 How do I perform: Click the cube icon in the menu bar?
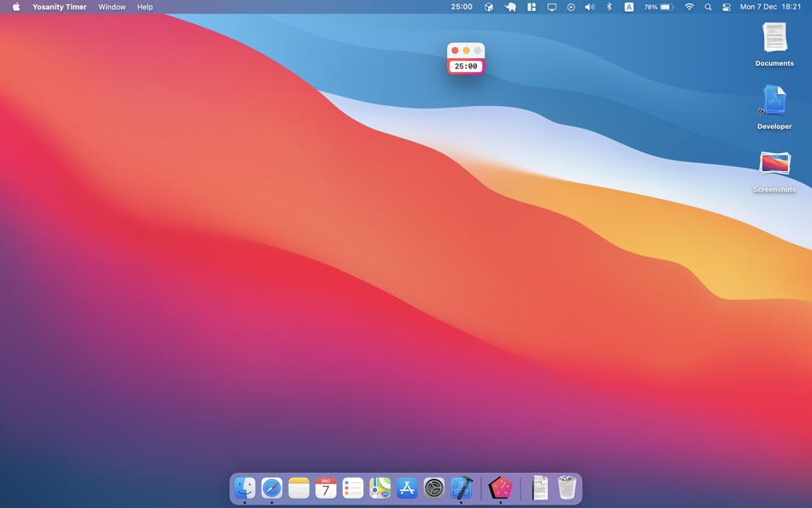click(x=488, y=7)
